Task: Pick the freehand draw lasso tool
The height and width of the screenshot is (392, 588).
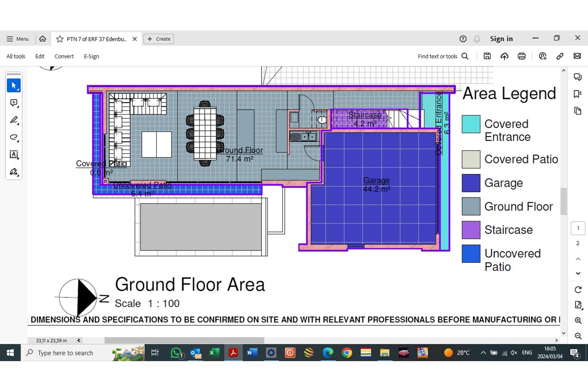Action: pyautogui.click(x=14, y=137)
